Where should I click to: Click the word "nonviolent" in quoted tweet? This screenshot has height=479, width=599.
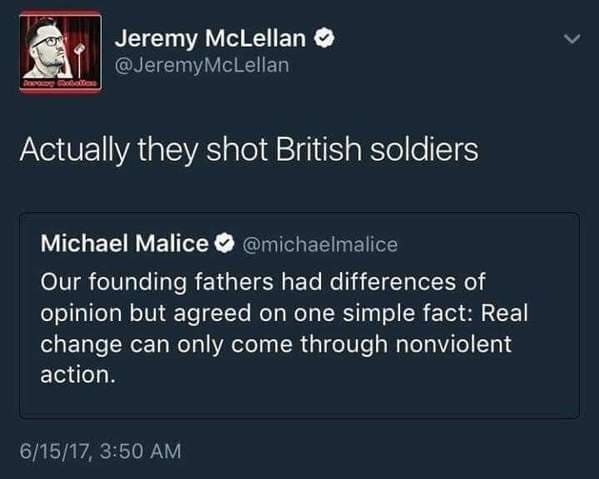tap(453, 344)
